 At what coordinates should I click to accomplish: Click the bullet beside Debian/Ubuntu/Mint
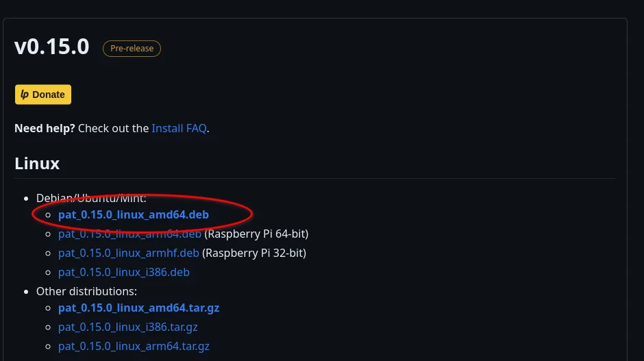(28, 198)
